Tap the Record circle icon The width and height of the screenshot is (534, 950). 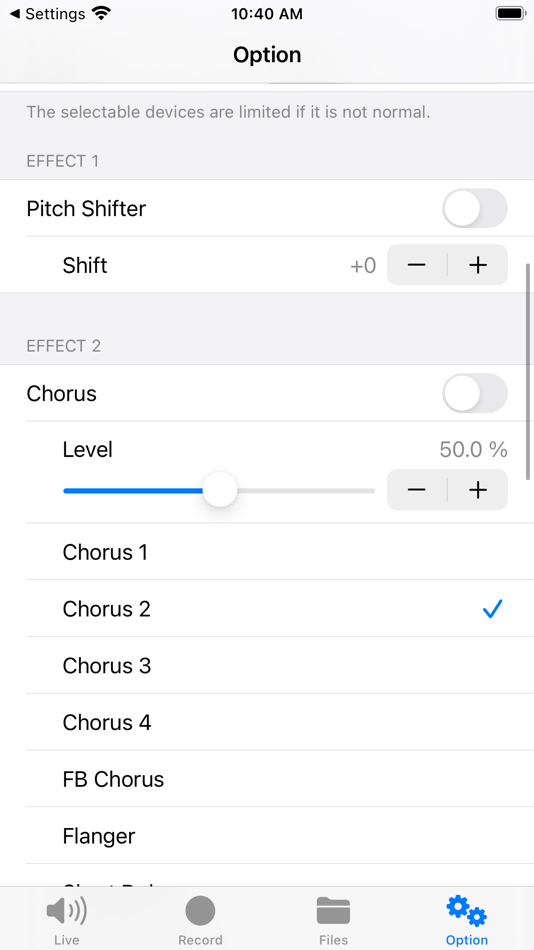click(200, 911)
